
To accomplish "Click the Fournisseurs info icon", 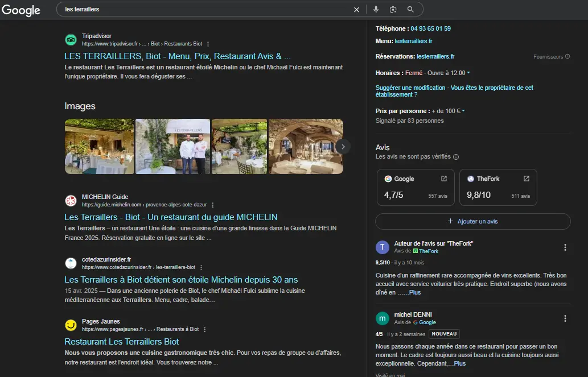I will tap(568, 57).
